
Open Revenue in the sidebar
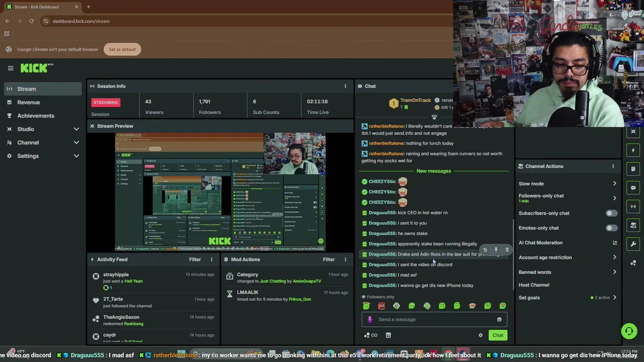click(42, 103)
